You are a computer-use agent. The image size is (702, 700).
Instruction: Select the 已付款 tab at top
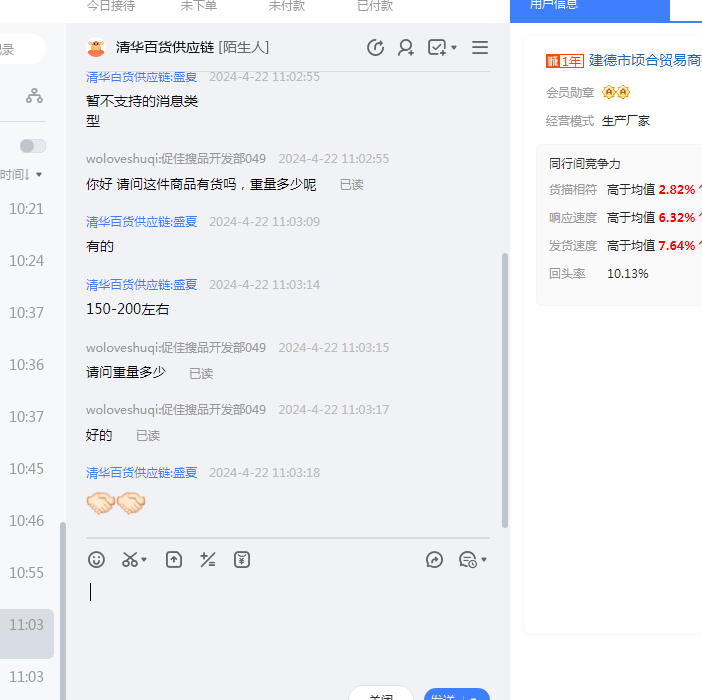coord(375,6)
